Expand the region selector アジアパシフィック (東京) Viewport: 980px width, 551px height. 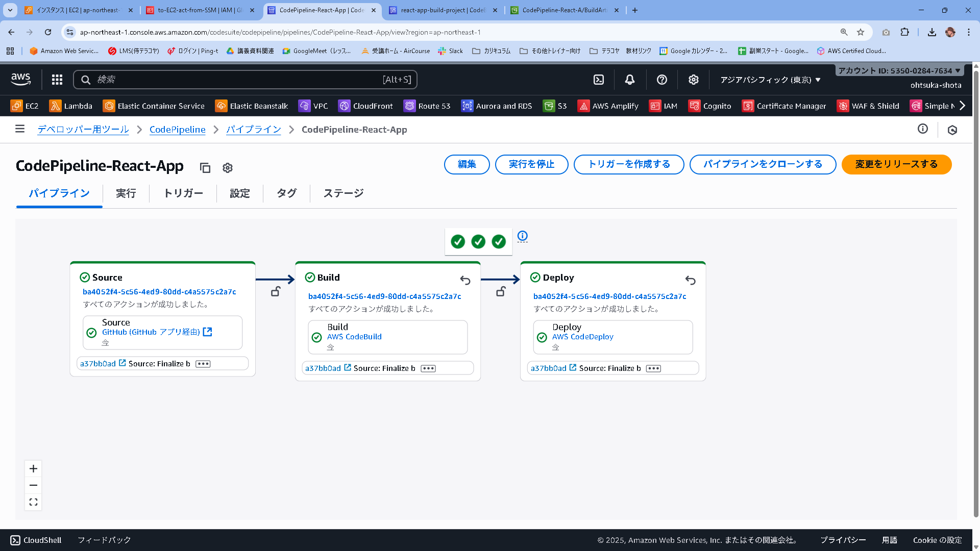(x=770, y=80)
